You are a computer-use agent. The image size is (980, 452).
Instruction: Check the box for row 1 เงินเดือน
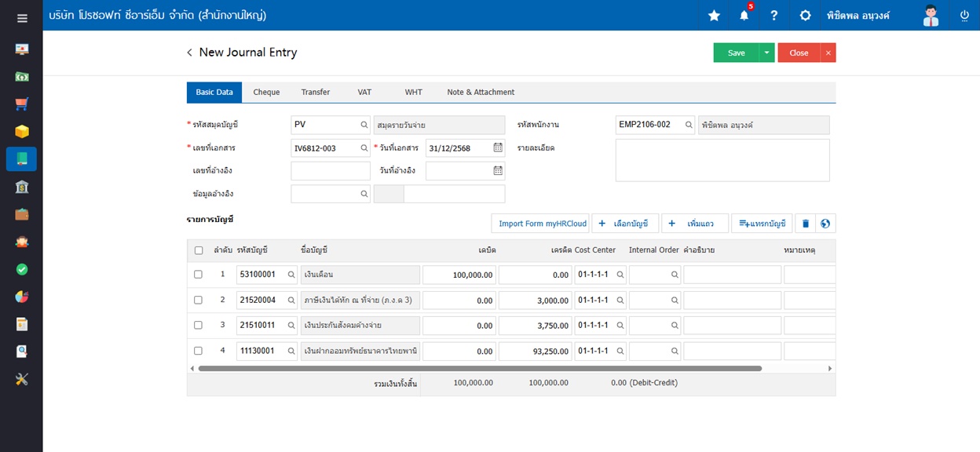tap(198, 275)
